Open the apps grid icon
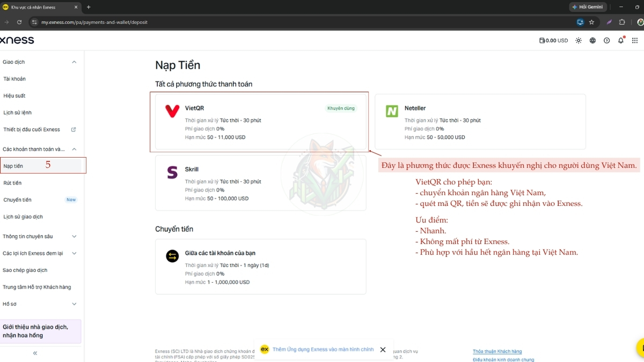Viewport: 644px width, 362px height. [x=635, y=40]
